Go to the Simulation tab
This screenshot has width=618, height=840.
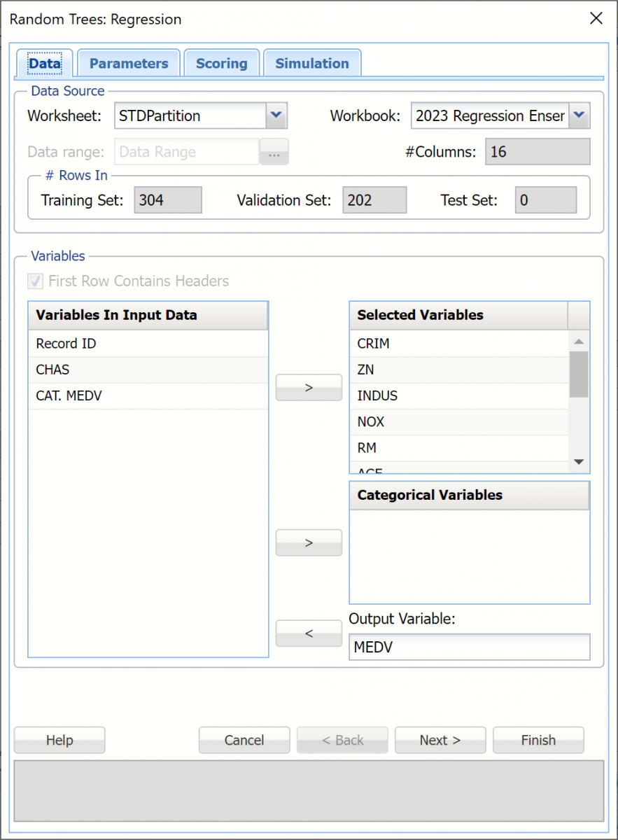[311, 64]
